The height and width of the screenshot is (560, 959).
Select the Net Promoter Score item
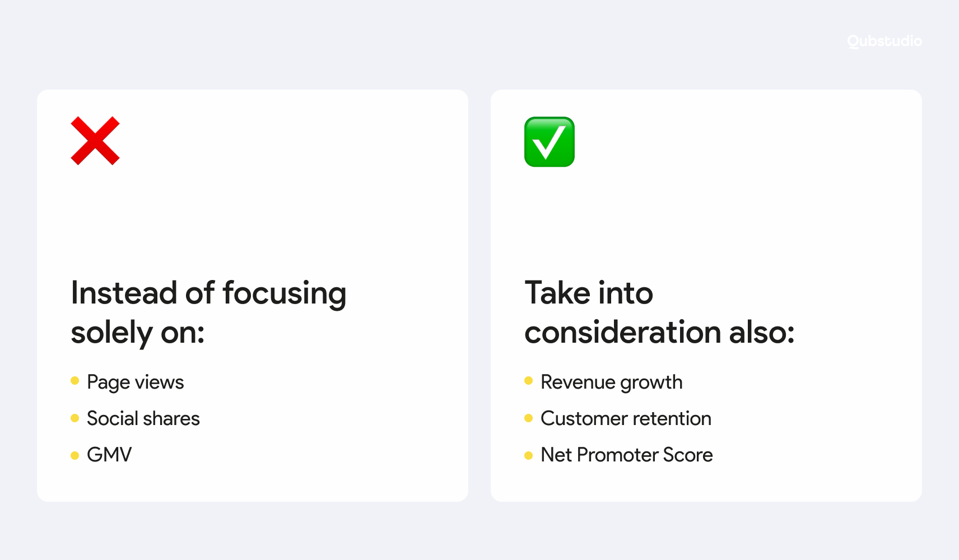pyautogui.click(x=627, y=455)
